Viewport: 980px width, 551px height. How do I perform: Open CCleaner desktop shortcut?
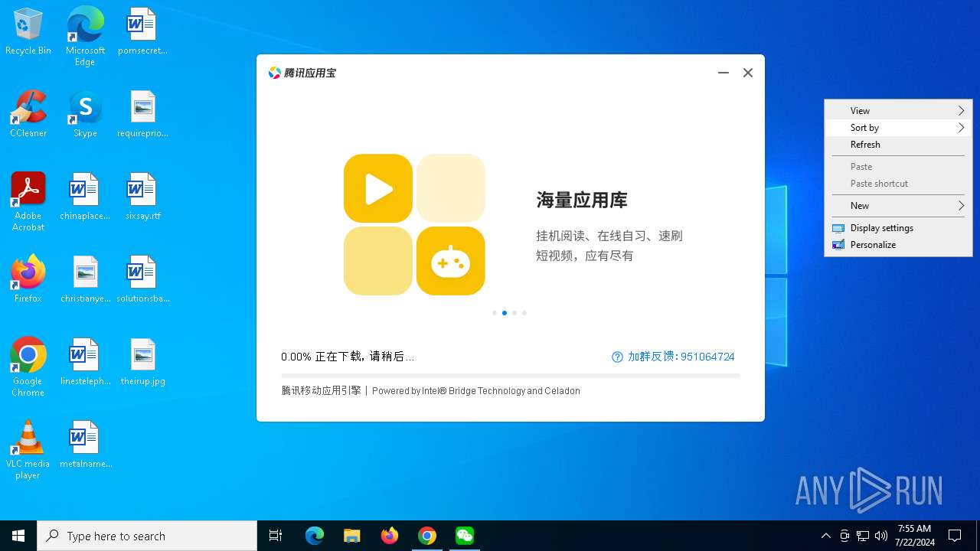[x=28, y=114]
